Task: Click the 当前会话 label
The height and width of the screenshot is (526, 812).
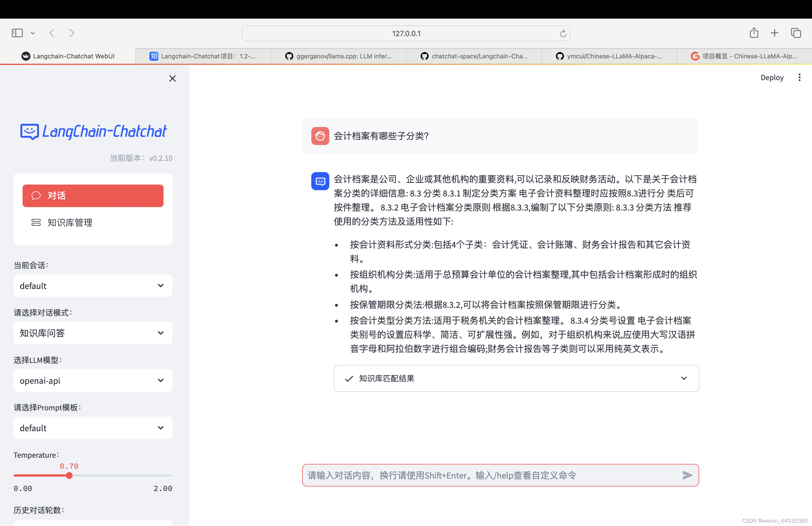Action: pos(31,265)
